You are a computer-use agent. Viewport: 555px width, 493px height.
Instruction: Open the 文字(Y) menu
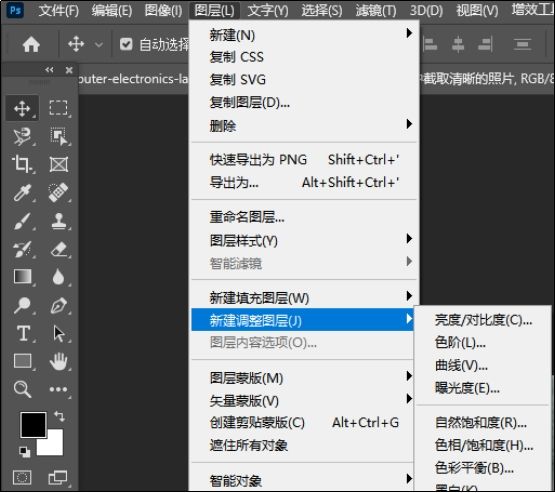(x=268, y=11)
